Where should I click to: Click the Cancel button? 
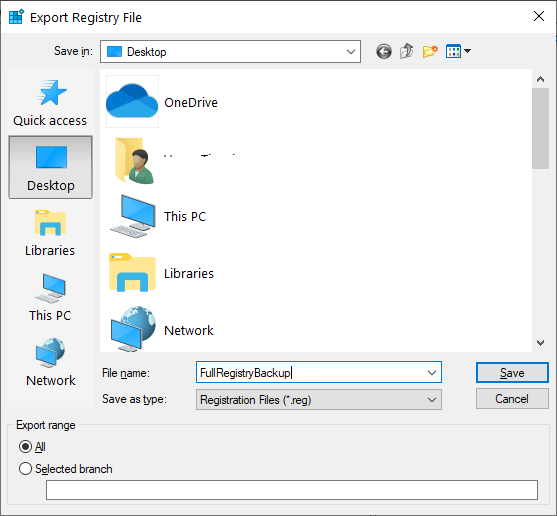(x=512, y=399)
